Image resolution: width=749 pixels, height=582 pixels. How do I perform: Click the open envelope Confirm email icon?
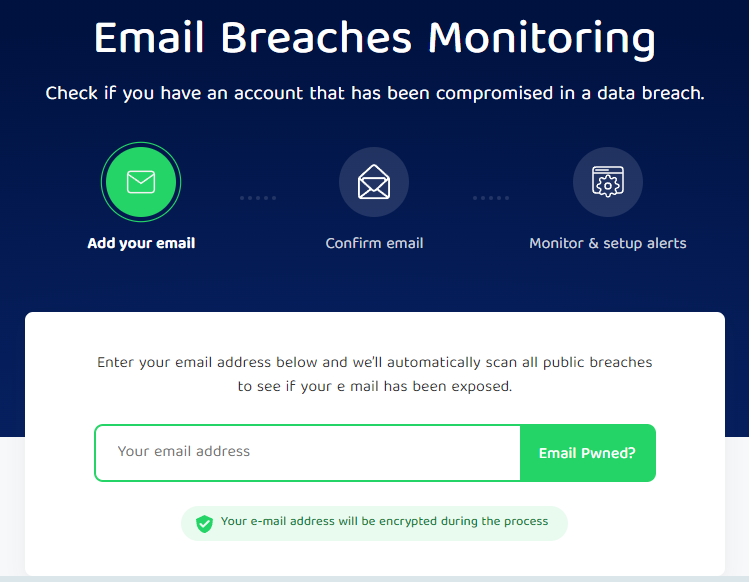coord(374,182)
